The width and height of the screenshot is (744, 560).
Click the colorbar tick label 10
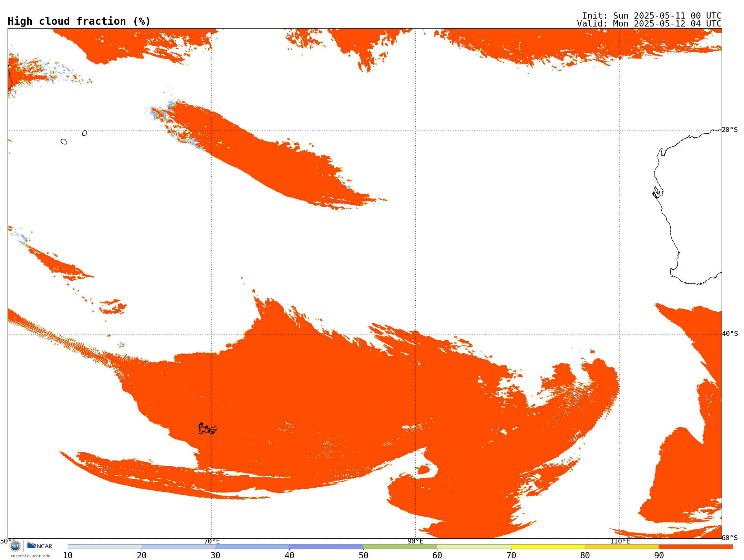tap(68, 556)
